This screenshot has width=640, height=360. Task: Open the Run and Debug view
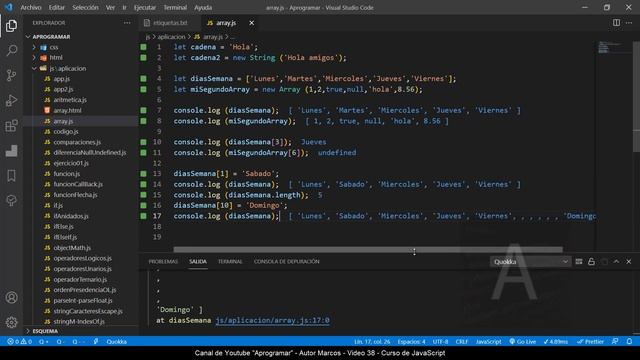(x=11, y=100)
